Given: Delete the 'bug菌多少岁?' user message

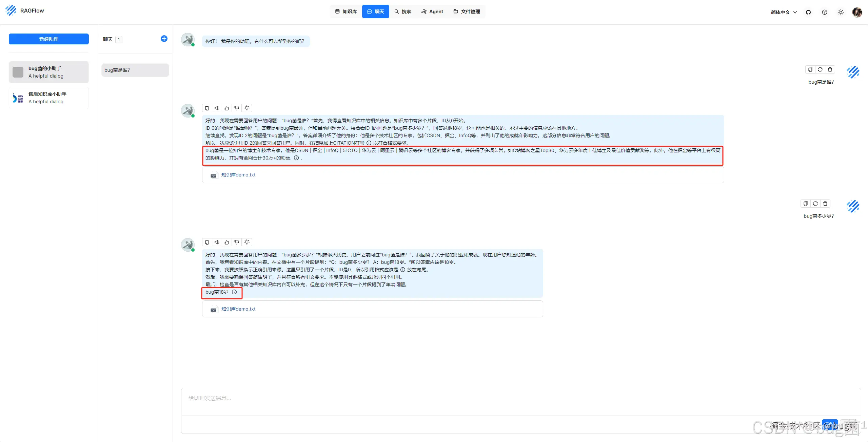Looking at the screenshot, I should 825,204.
